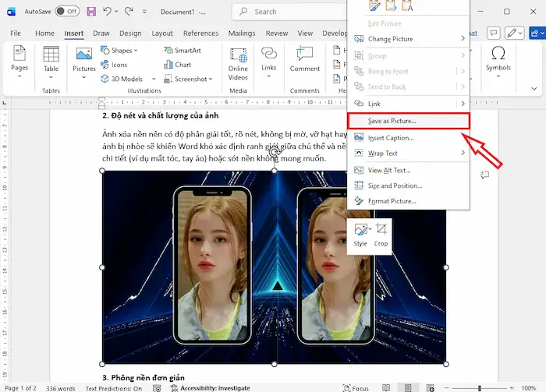Choose Save as Picture in context menu
The width and height of the screenshot is (546, 392).
point(409,121)
